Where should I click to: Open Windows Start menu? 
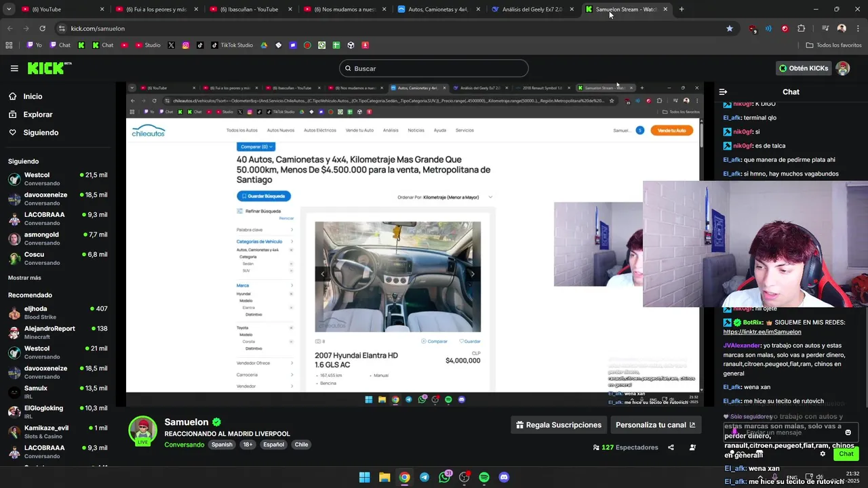click(364, 477)
